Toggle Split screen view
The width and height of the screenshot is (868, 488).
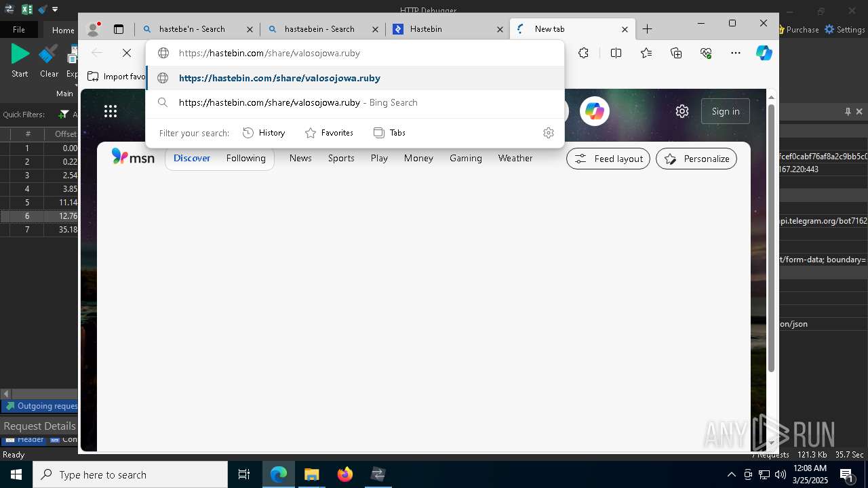tap(616, 53)
